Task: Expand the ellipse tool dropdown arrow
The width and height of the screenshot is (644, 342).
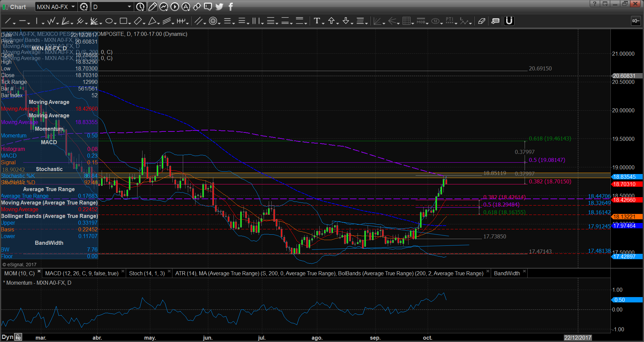Action: click(x=115, y=23)
